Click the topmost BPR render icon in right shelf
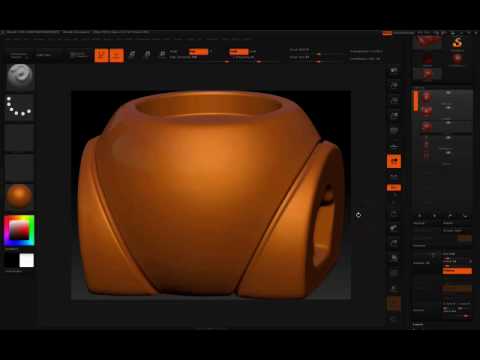 (394, 70)
